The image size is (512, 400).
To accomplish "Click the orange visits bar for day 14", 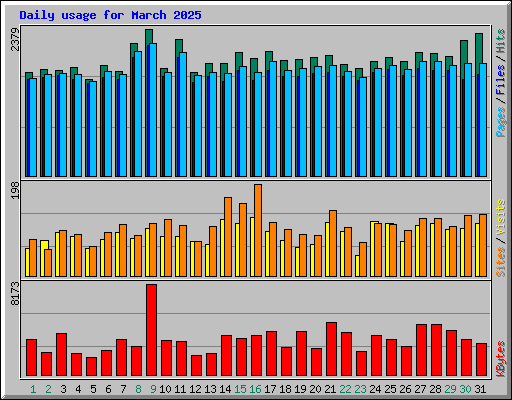I will [x=228, y=237].
